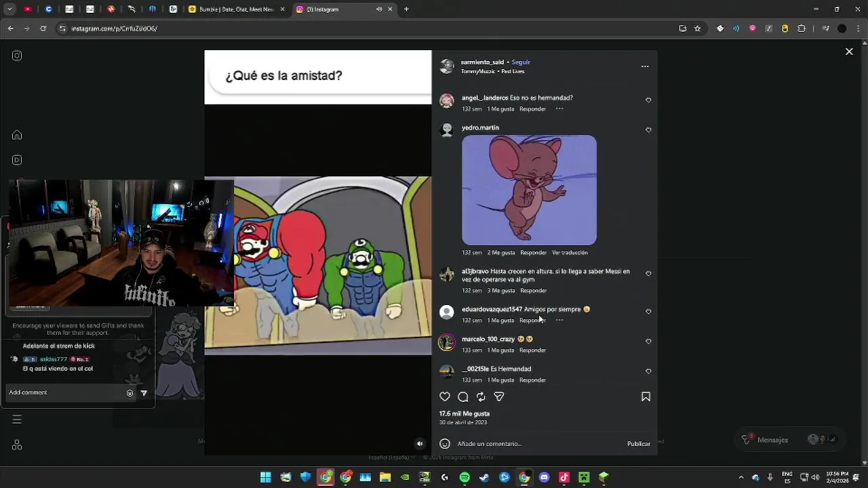This screenshot has height=488, width=868.
Task: Open TommyMuzzic Past Lives audio link
Action: pos(492,71)
